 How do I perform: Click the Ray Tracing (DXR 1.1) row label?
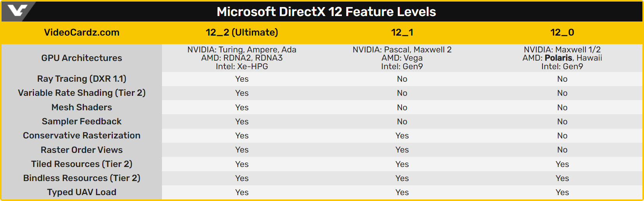[82, 79]
